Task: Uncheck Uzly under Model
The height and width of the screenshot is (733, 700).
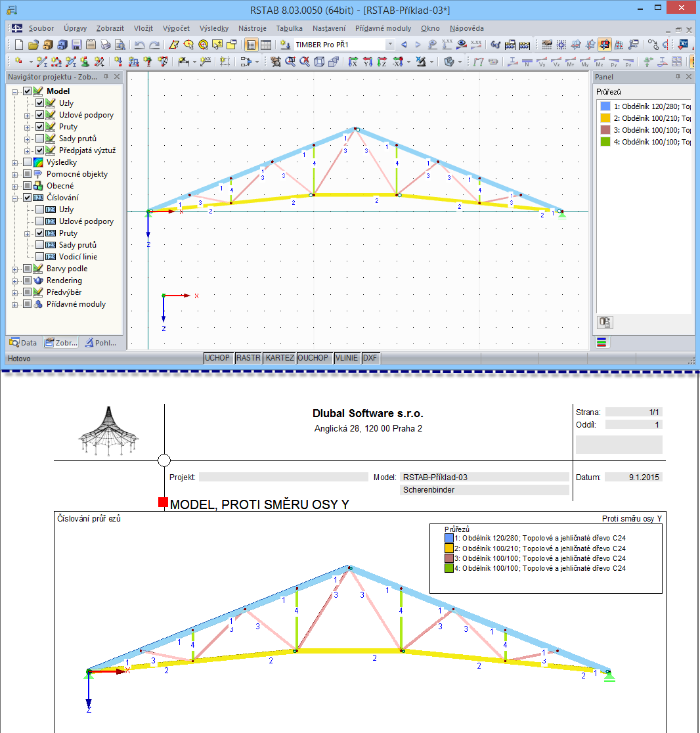Action: 40,103
